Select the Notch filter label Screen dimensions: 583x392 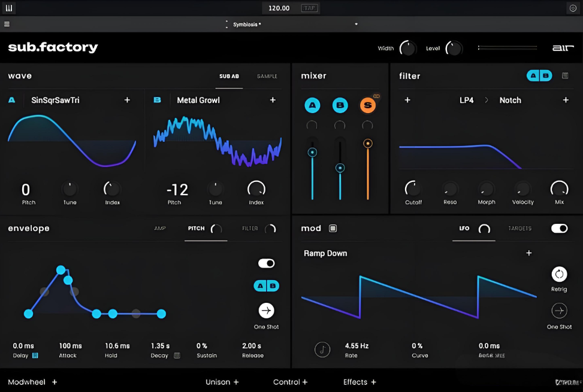[510, 100]
